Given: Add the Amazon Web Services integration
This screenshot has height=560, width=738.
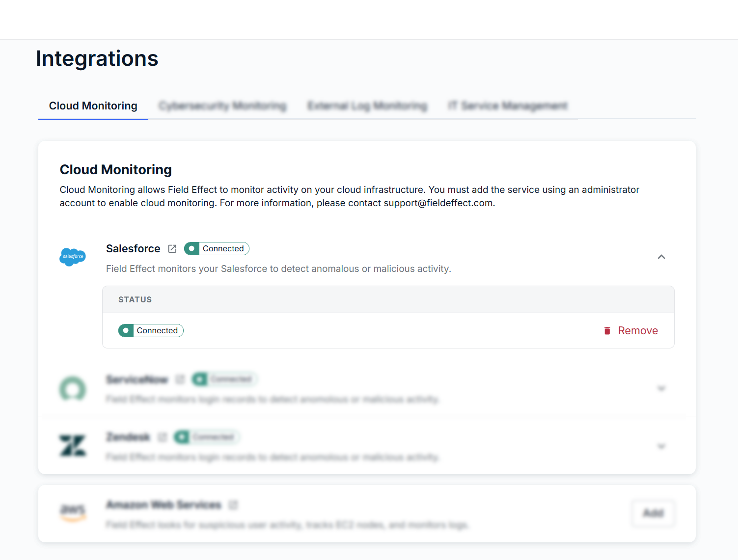Looking at the screenshot, I should 653,513.
